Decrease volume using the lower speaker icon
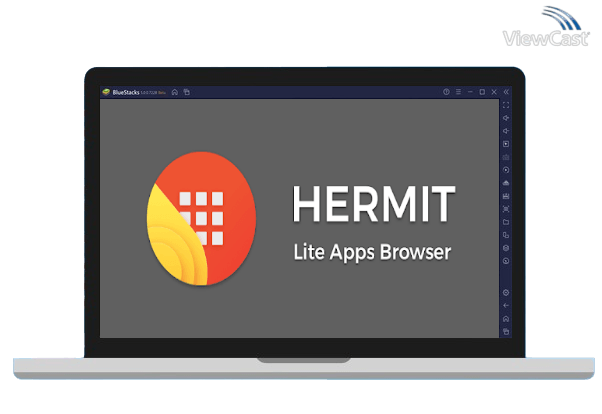The height and width of the screenshot is (414, 602). 506,131
